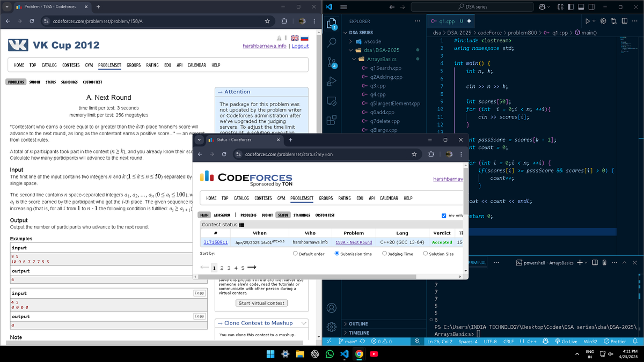
Task: Collapse the DSA SERIES explorer root
Action: point(346,32)
